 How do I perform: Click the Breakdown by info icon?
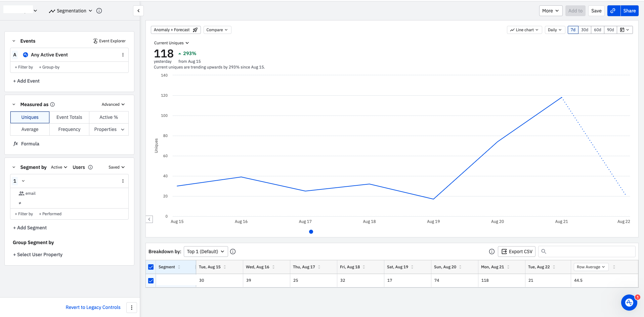[x=233, y=252]
